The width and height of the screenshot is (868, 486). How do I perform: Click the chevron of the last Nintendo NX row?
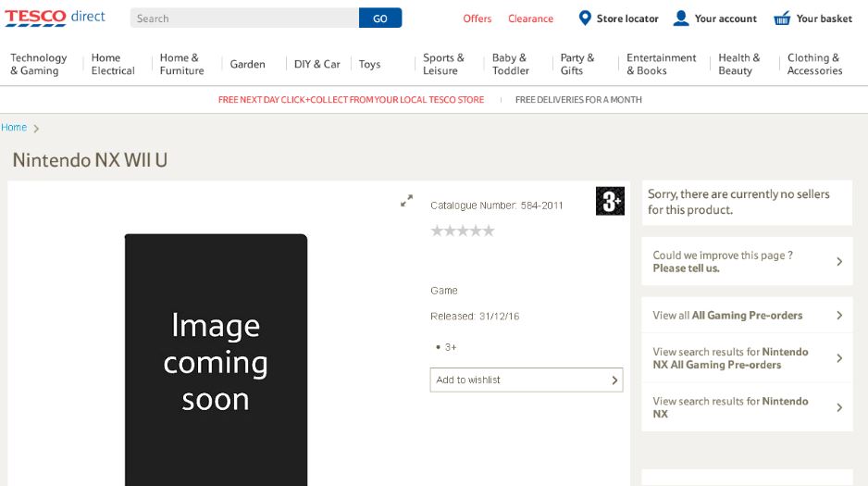[839, 407]
